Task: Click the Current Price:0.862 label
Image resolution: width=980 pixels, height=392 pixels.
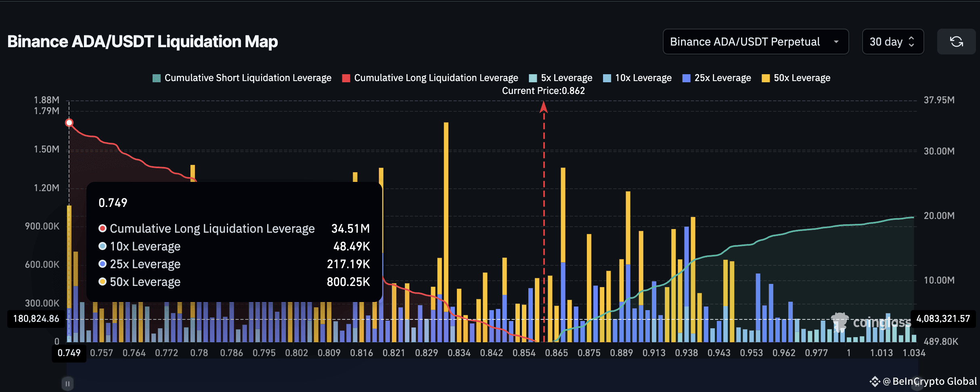Action: (543, 91)
